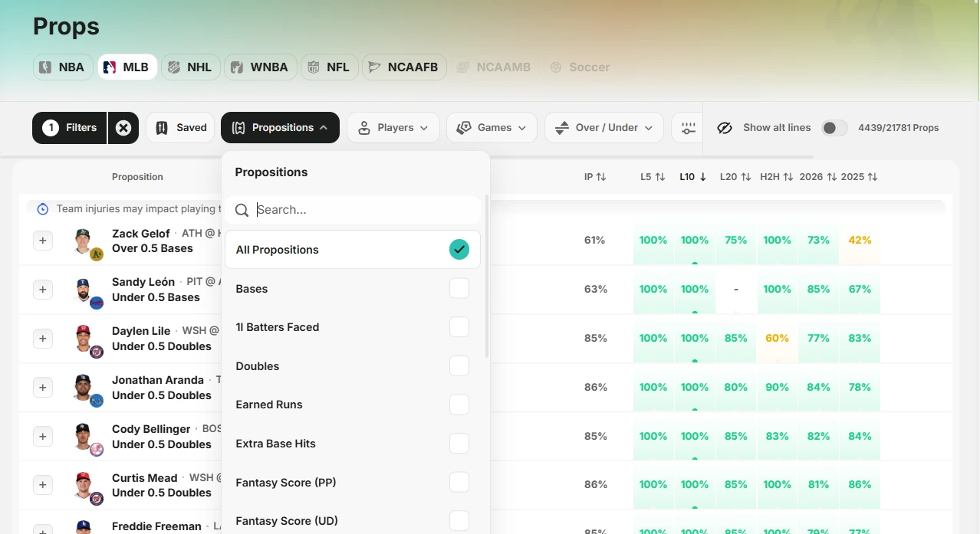
Task: Sort by the H2H column arrows
Action: [789, 177]
